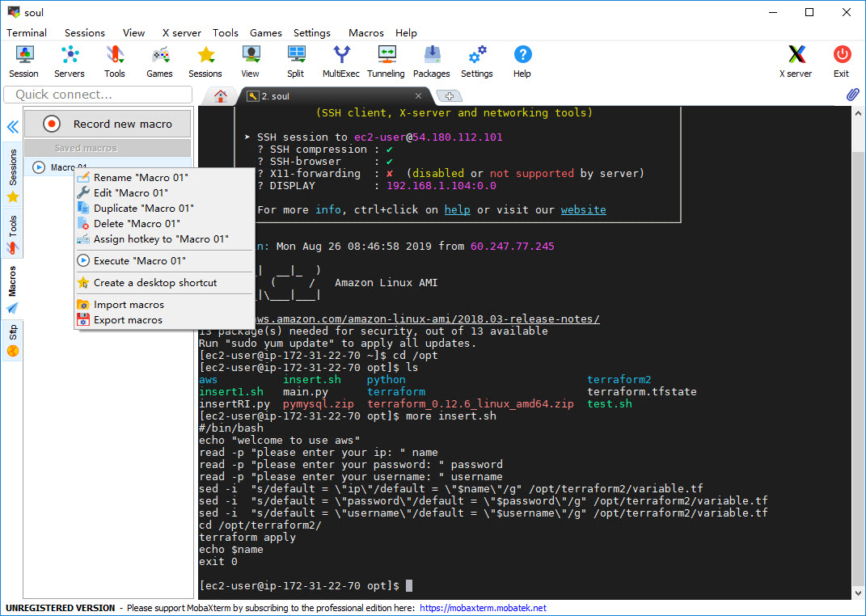Viewport: 866px width, 616px height.
Task: Click the Quick connect input field
Action: click(x=98, y=95)
